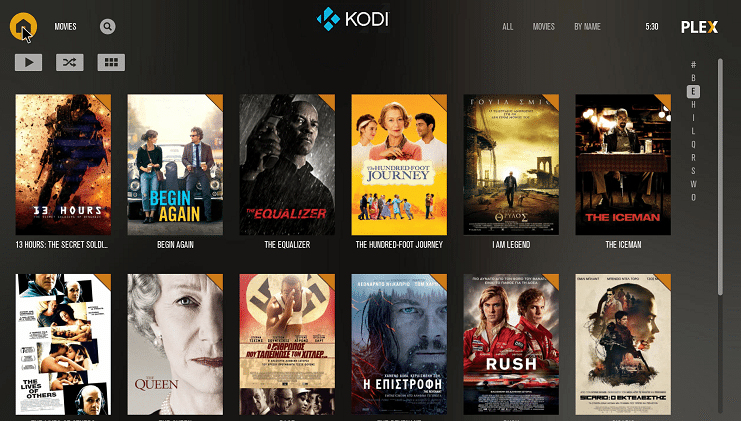The width and height of the screenshot is (741, 421).
Task: Open The Equalizer movie poster
Action: click(x=287, y=164)
